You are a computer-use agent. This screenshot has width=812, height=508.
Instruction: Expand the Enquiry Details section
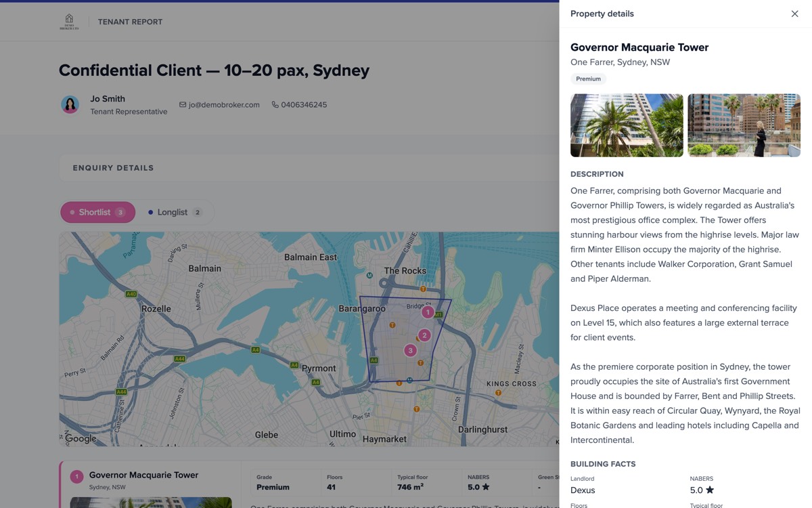tap(309, 167)
